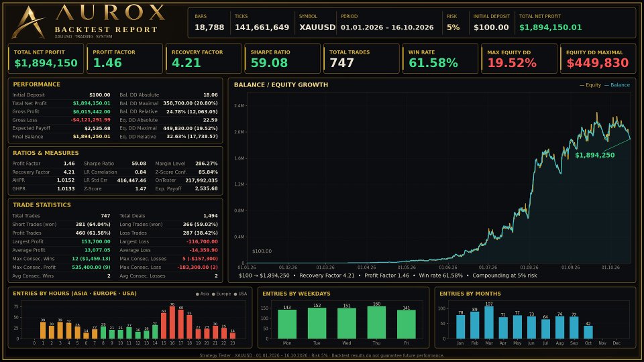
Task: Click the Initial Deposit $100.00 in header
Action: 491,27
